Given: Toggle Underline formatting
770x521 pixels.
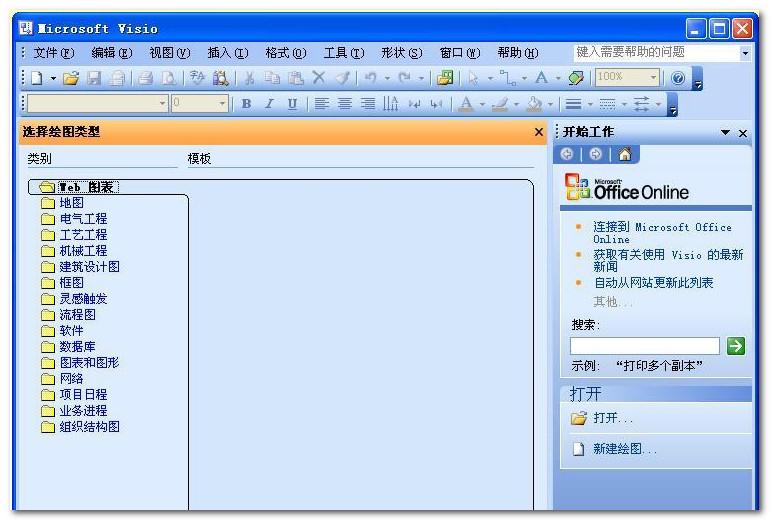Looking at the screenshot, I should click(x=293, y=104).
